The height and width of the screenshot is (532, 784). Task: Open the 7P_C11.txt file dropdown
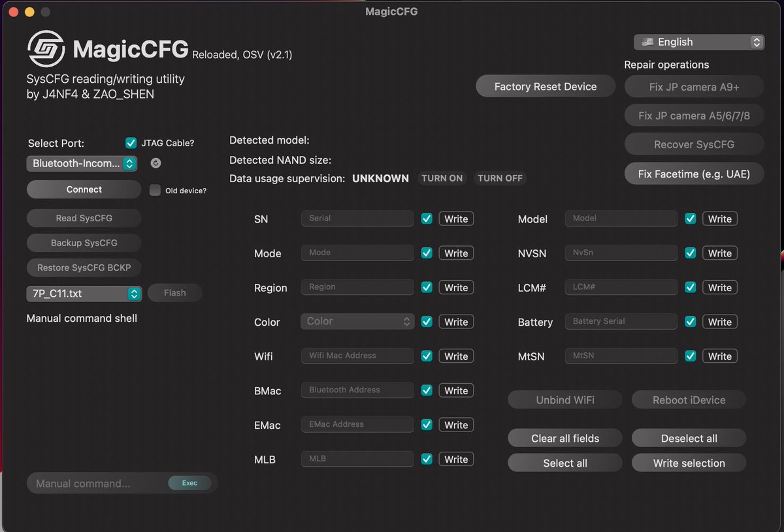[x=84, y=294]
